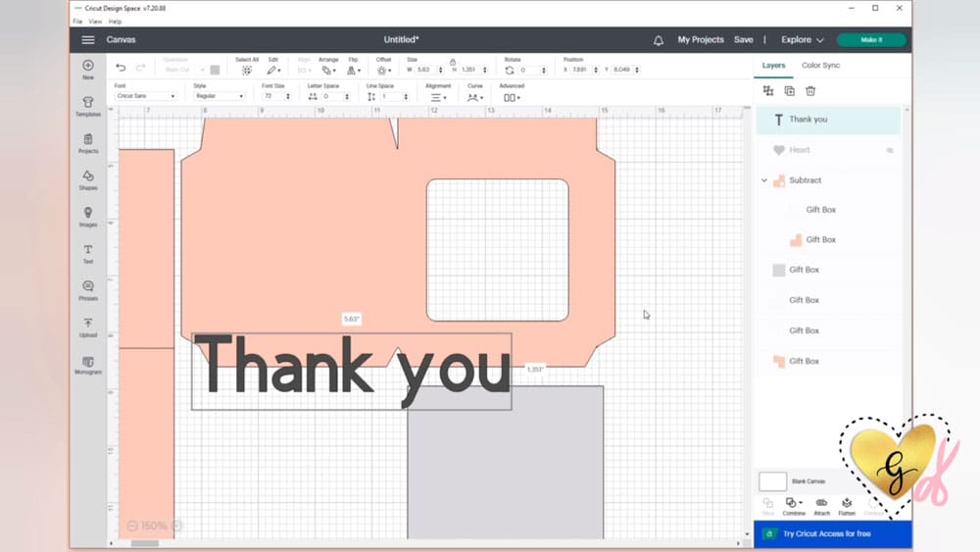The width and height of the screenshot is (980, 552).
Task: Collapse the Subtract layer group
Action: (764, 180)
